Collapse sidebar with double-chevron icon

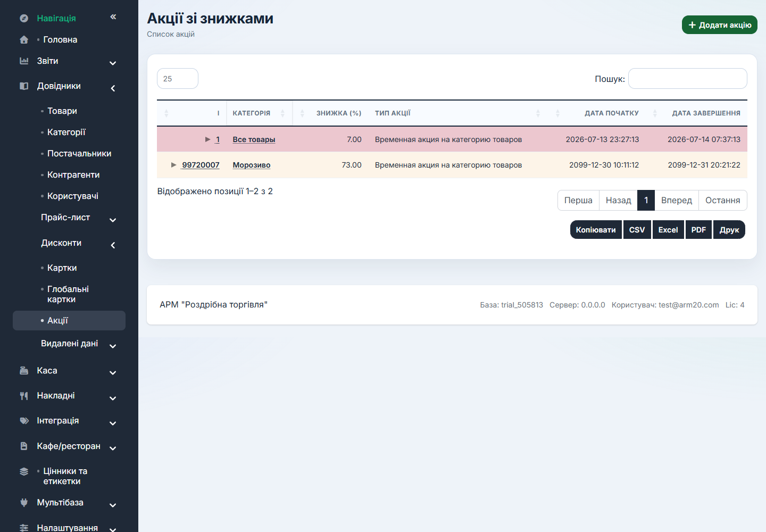pos(113,17)
